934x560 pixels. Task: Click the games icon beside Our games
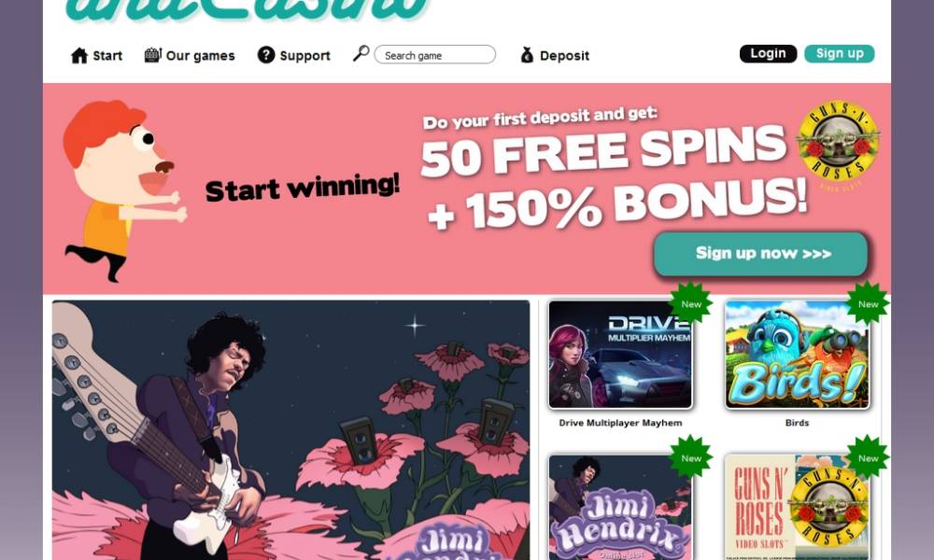(x=152, y=55)
